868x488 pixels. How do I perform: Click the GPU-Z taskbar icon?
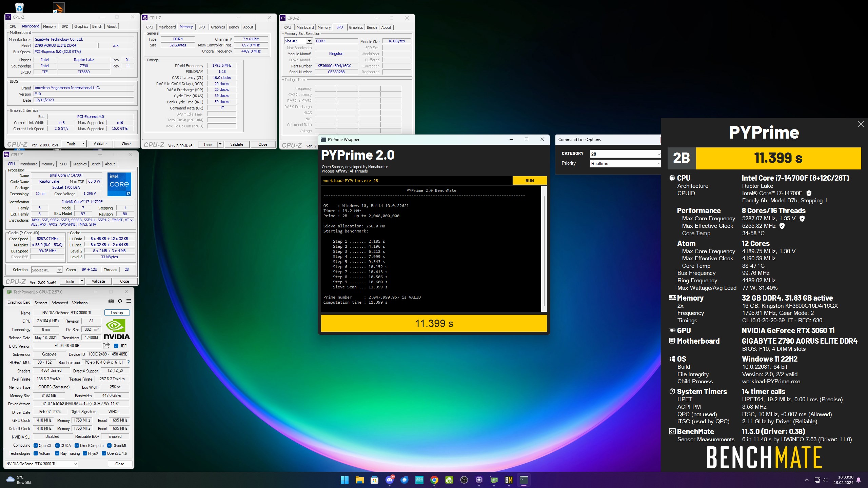(x=494, y=480)
